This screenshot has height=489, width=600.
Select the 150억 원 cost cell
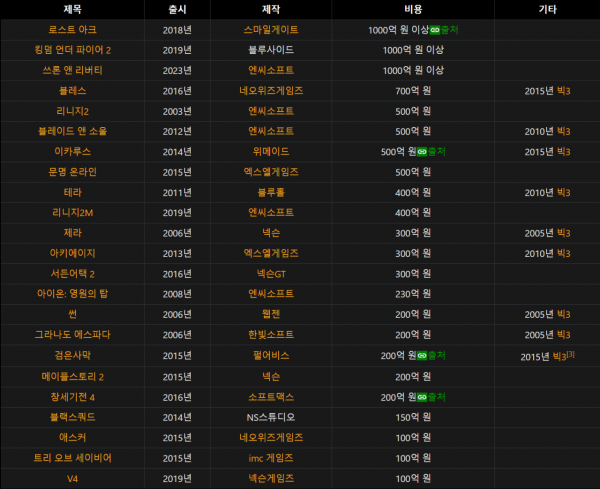(413, 417)
